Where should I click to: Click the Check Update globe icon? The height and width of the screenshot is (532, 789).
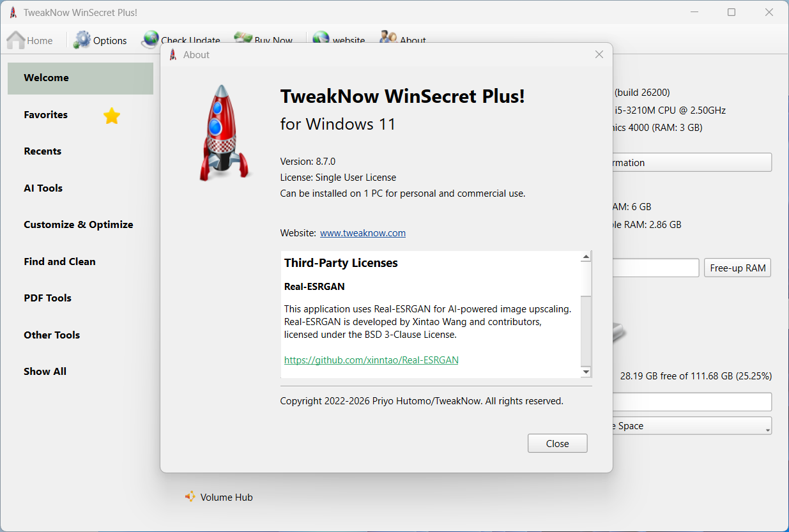pyautogui.click(x=150, y=38)
